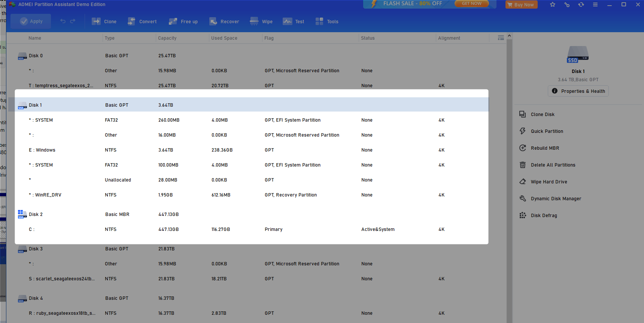The width and height of the screenshot is (644, 323).
Task: Open the Tools menu
Action: click(327, 21)
